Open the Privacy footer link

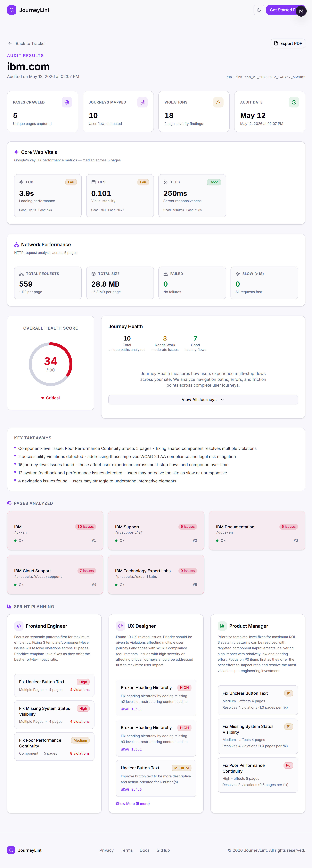click(106, 850)
